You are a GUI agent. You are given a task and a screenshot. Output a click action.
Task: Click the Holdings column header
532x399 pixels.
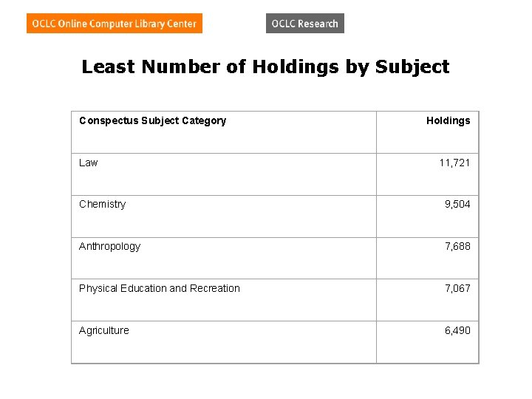[449, 120]
